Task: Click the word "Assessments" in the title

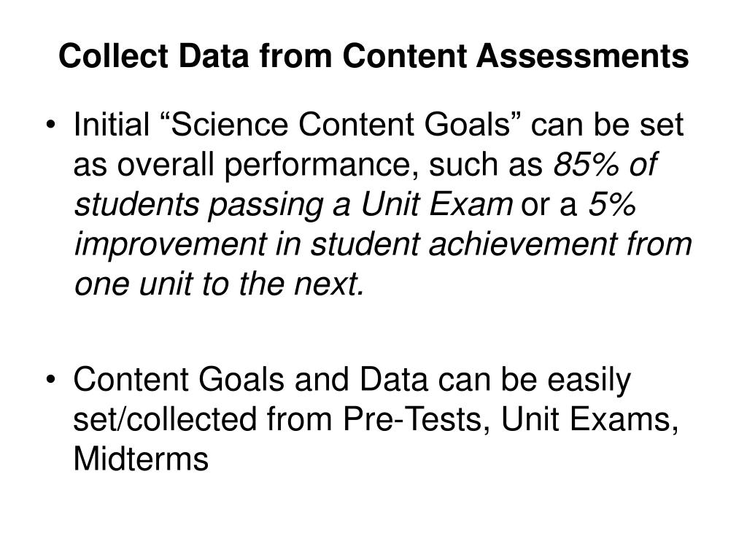Action: 582,55
